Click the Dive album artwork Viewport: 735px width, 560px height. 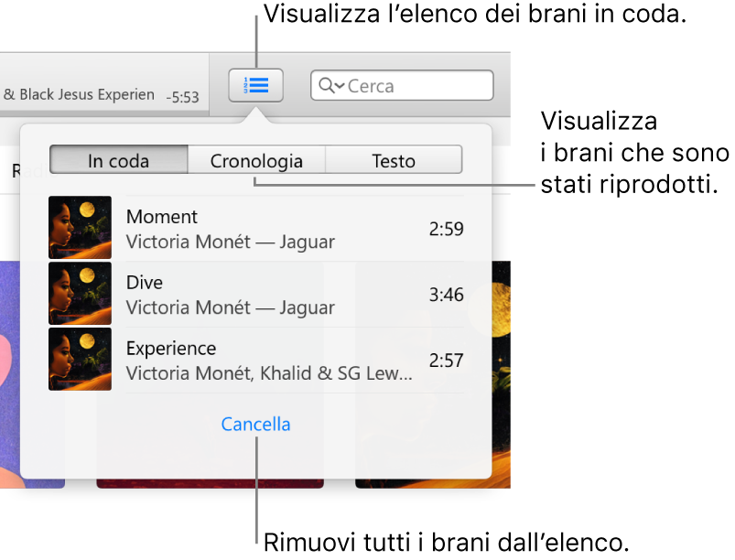point(81,294)
